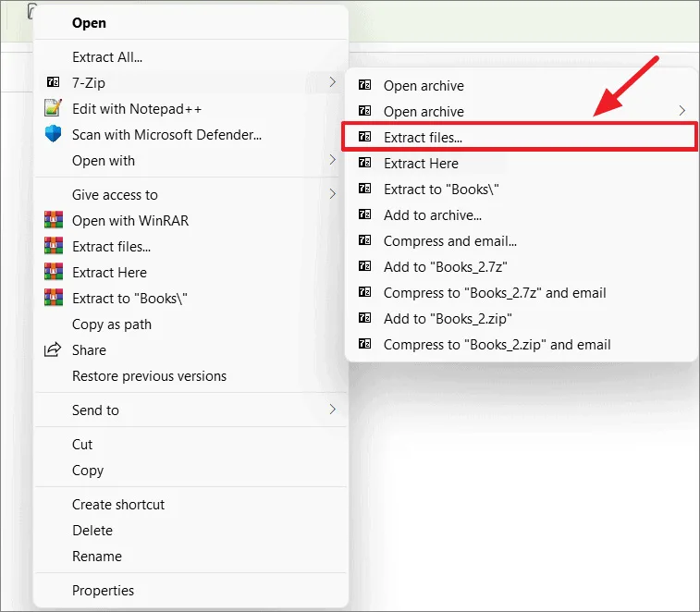Click the 7z icon beside Compress to "Books_2.zip" and email
This screenshot has width=700, height=612.
click(364, 344)
